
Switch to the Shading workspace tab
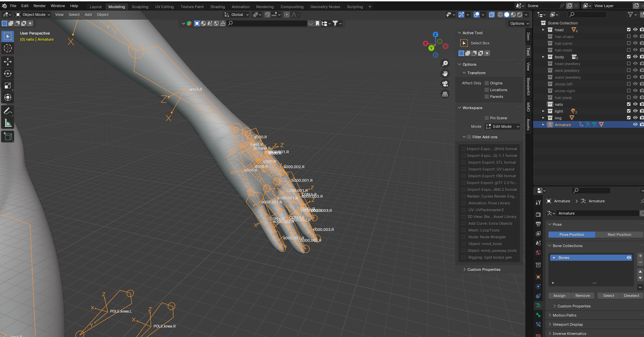218,7
